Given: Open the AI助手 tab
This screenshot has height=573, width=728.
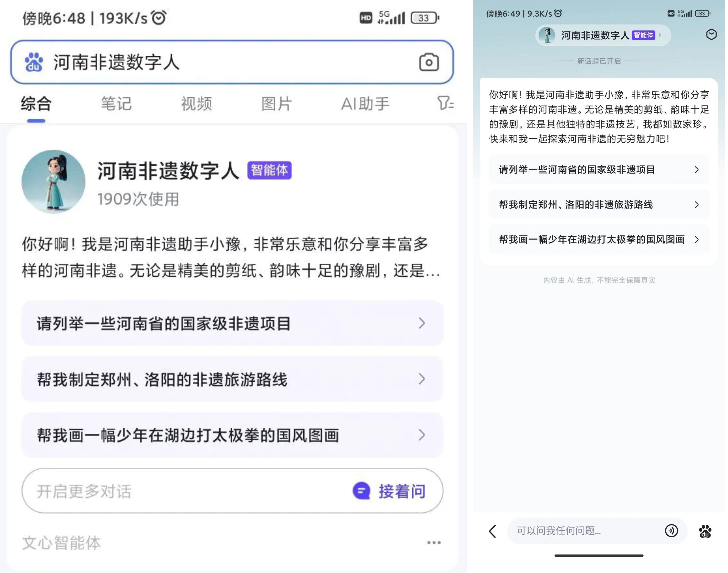Looking at the screenshot, I should 365,104.
